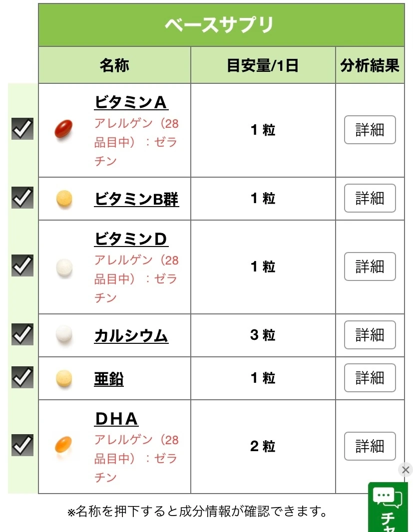Image resolution: width=413 pixels, height=532 pixels.
Task: Click the white カルシウム tablet image
Action: 64,335
